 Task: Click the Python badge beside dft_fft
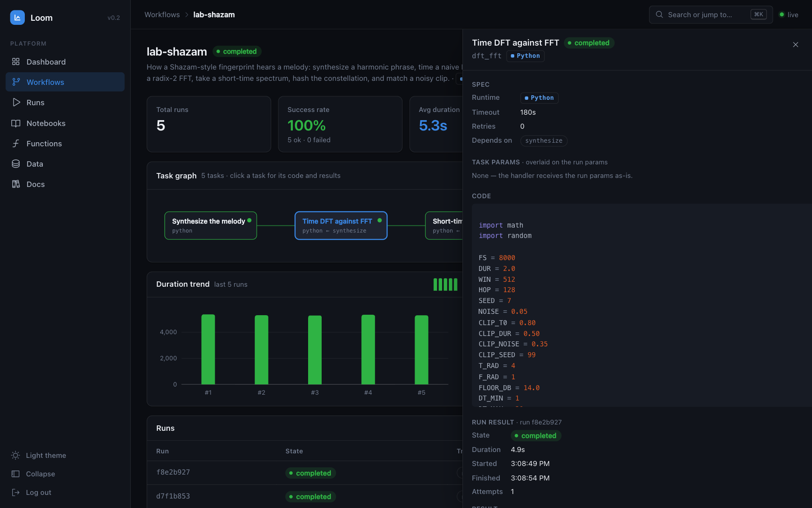[x=525, y=56]
